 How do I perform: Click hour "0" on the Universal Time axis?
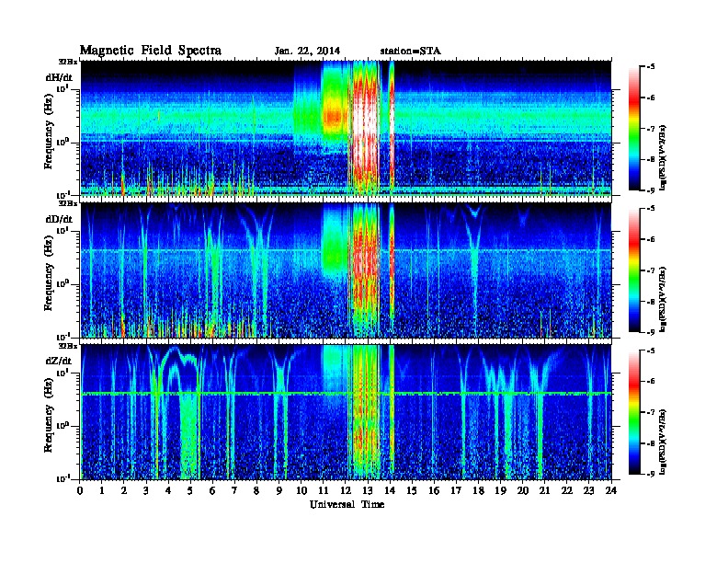pos(80,490)
